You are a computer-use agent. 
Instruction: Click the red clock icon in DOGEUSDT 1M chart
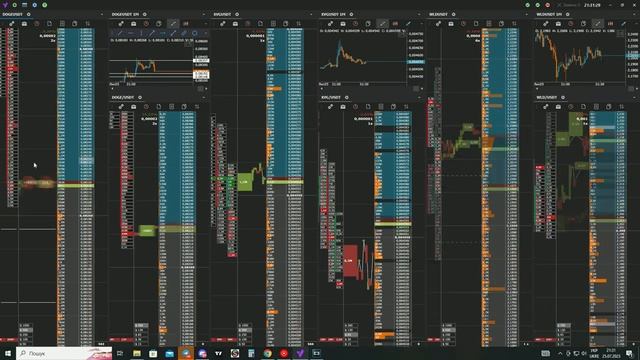click(146, 24)
